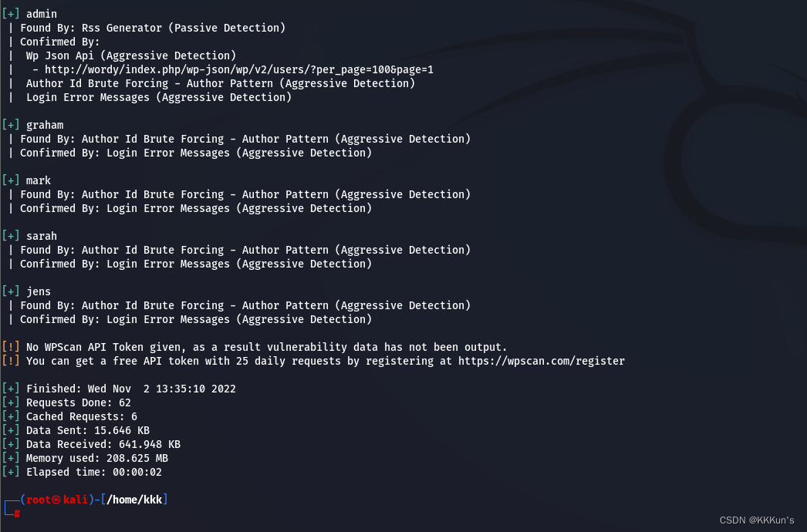Click the [!] warning marker for API token
This screenshot has width=807, height=532.
11,347
